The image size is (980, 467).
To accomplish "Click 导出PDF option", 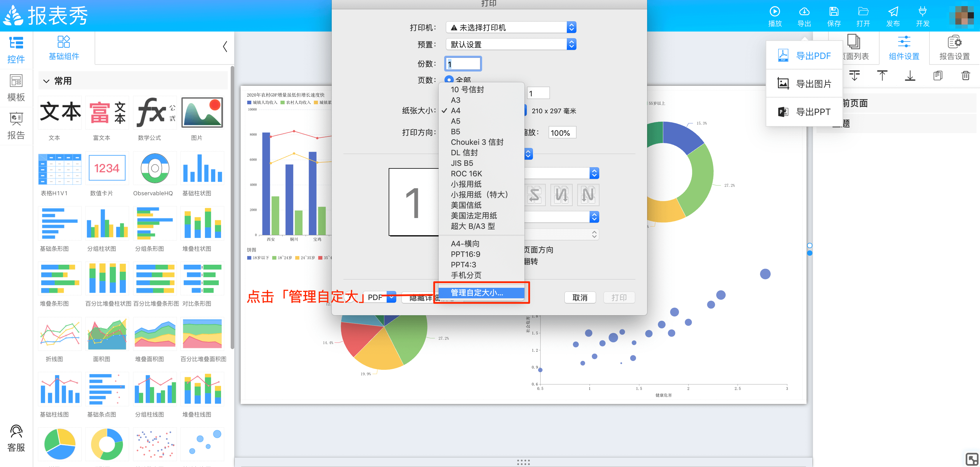I will 804,55.
